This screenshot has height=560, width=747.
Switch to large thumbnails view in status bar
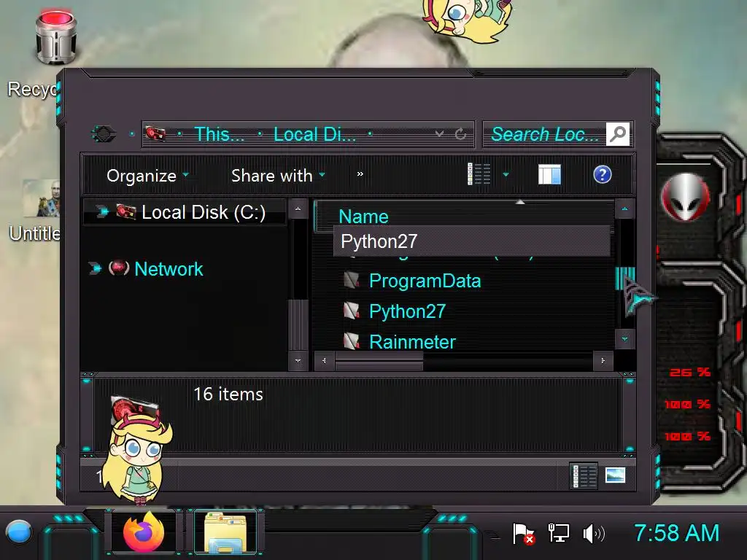pos(615,475)
